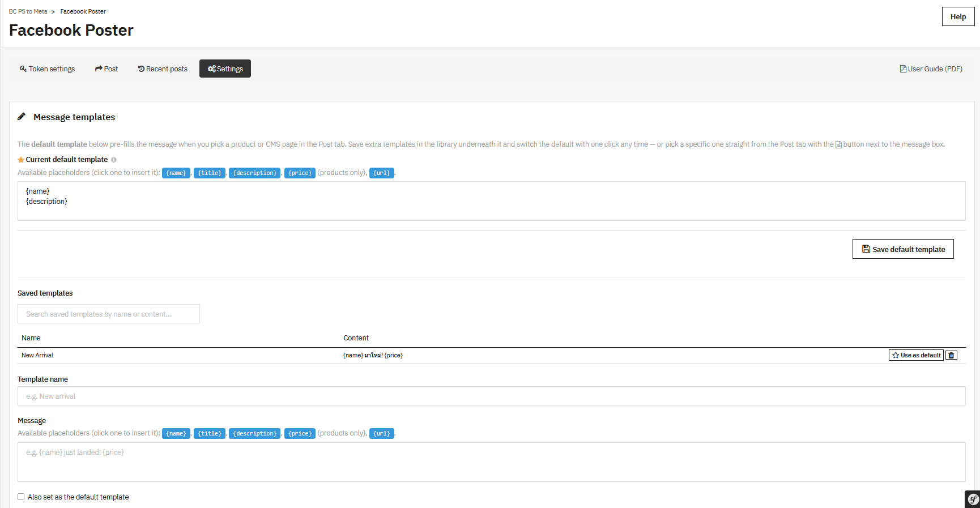Select the Settings tab
Screen dimensions: 980x508
pyautogui.click(x=225, y=69)
